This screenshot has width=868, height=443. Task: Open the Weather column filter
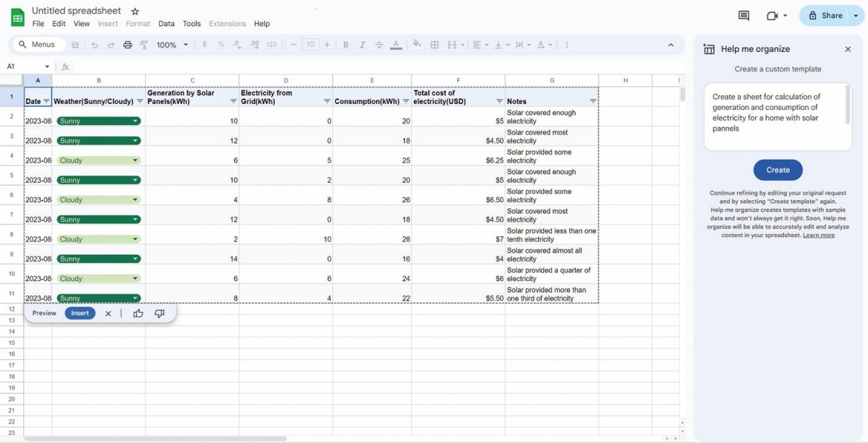click(x=140, y=101)
